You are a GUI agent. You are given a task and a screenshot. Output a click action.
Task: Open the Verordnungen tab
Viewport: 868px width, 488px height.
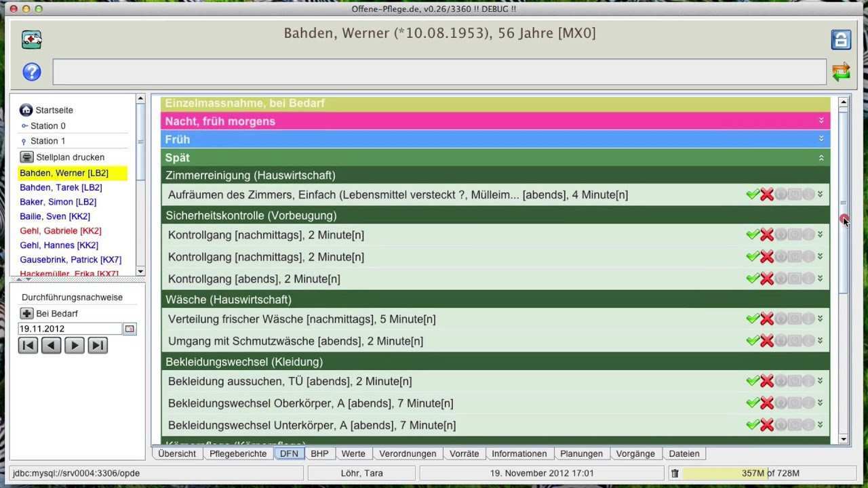[x=408, y=453]
